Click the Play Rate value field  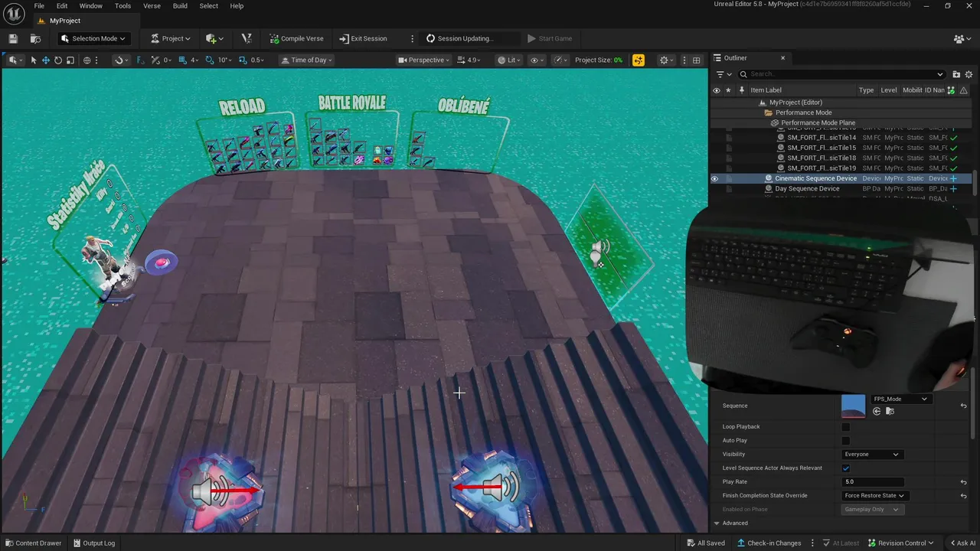coord(872,481)
